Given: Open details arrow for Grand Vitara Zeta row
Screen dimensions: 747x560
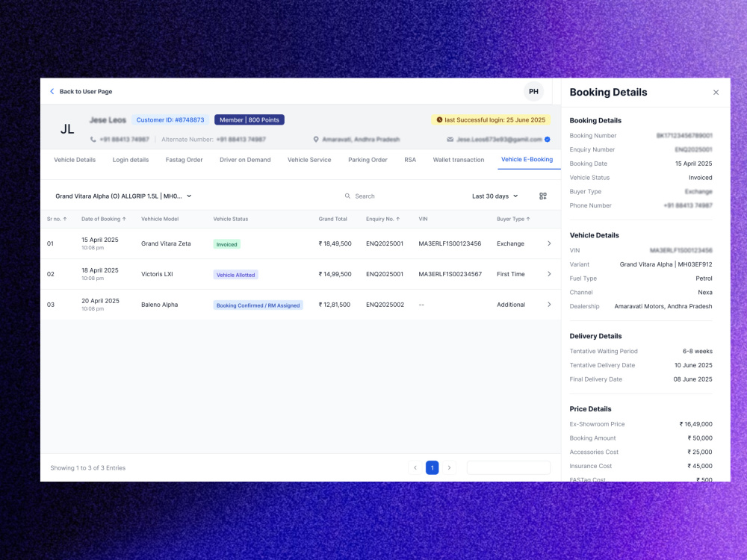Looking at the screenshot, I should click(x=549, y=243).
